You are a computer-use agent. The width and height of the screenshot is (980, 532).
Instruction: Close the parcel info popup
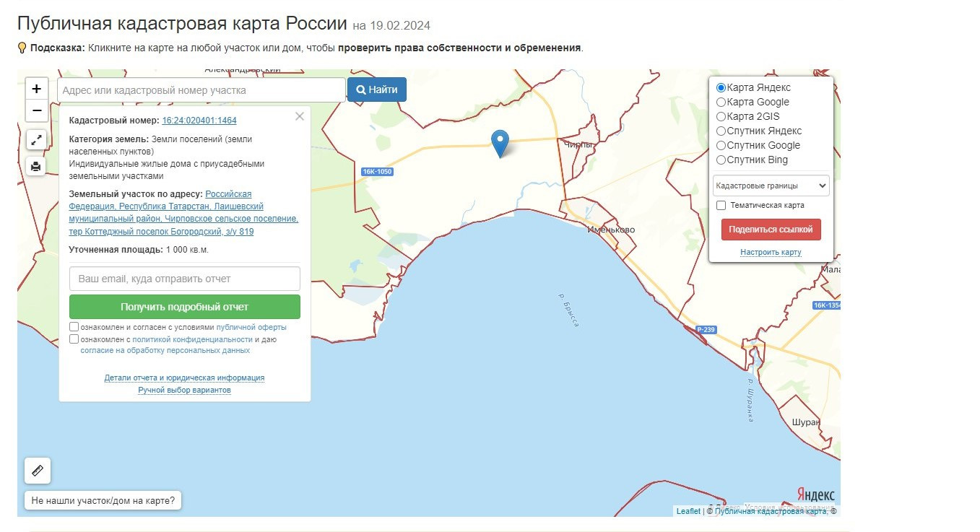click(300, 116)
